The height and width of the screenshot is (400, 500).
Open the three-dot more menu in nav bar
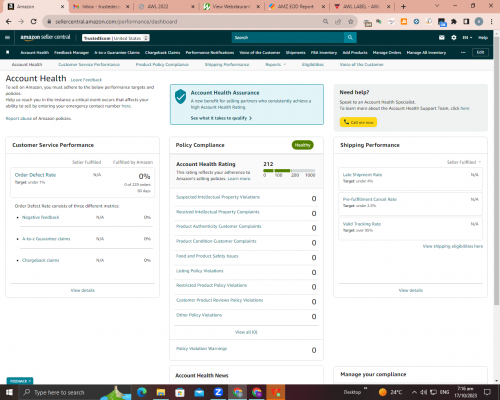pyautogui.click(x=463, y=52)
